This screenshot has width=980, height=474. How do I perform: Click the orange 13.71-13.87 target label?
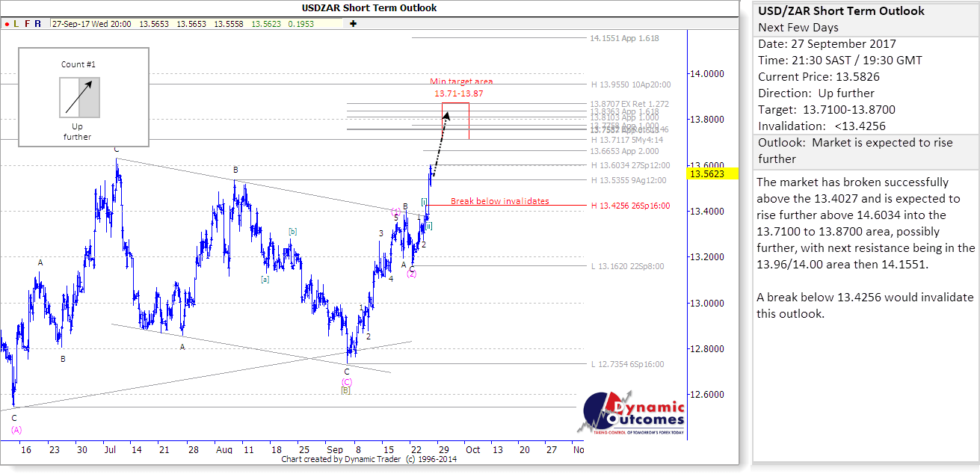click(x=460, y=94)
